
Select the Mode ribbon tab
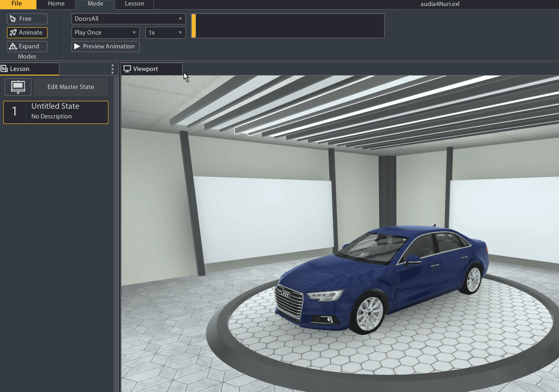[95, 4]
